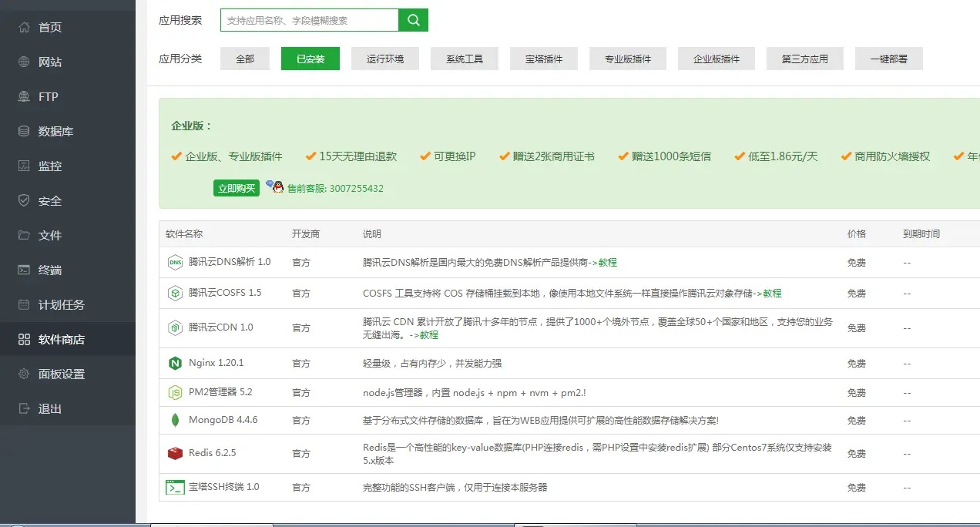Open the 宝塔插件 category tab
980x527 pixels.
pos(544,59)
